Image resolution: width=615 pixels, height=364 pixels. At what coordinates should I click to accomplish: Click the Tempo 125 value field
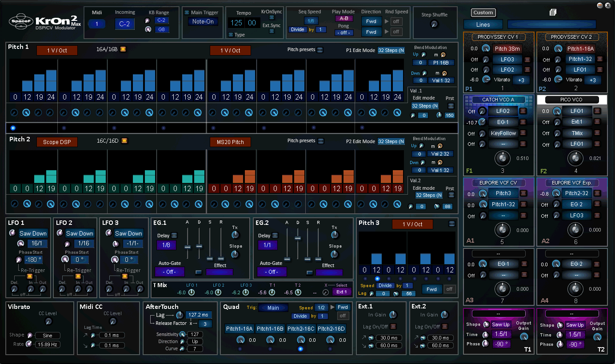236,23
